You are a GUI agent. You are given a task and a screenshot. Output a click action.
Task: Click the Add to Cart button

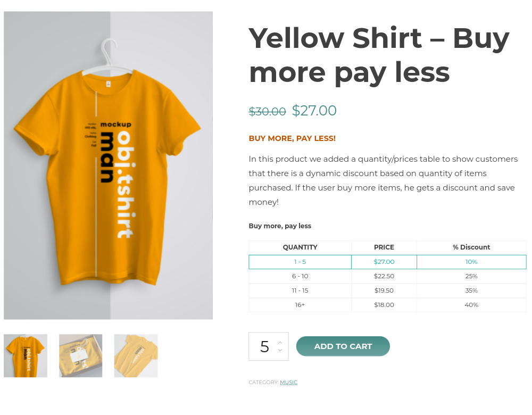[x=343, y=346]
